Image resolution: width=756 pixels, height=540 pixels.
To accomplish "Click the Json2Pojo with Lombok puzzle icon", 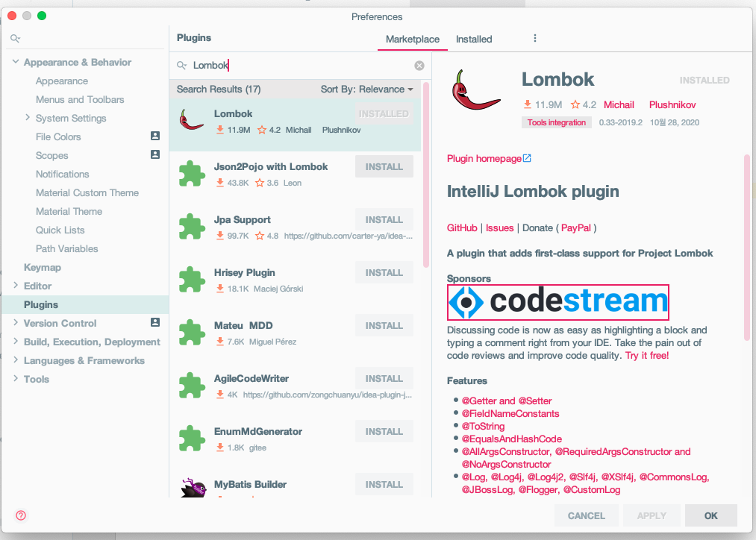I will (192, 174).
